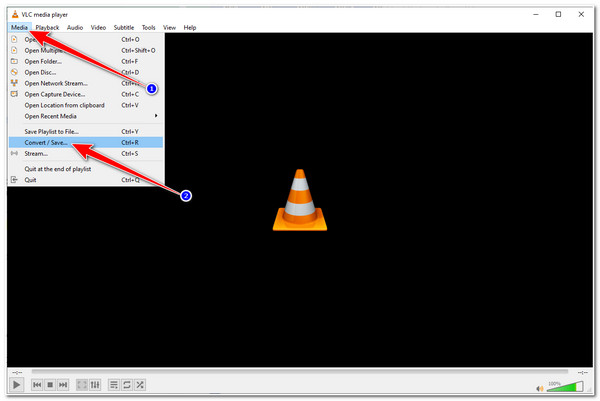Choose Open Disc... menu entry
The height and width of the screenshot is (401, 600).
click(86, 72)
